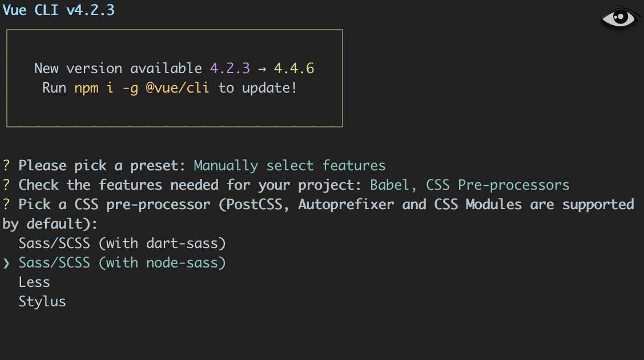Click the Vue CLI v4.2.3 header text
This screenshot has height=360, width=644.
(59, 10)
